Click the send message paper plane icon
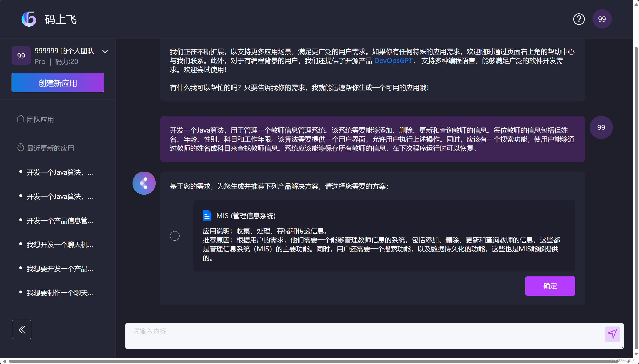Viewport: 639px width, 364px height. click(612, 334)
